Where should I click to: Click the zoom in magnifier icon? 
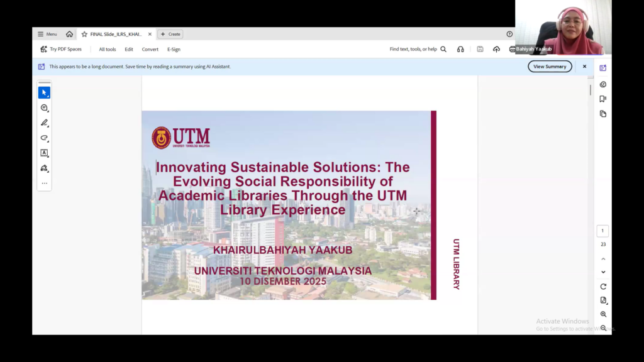pos(603,314)
